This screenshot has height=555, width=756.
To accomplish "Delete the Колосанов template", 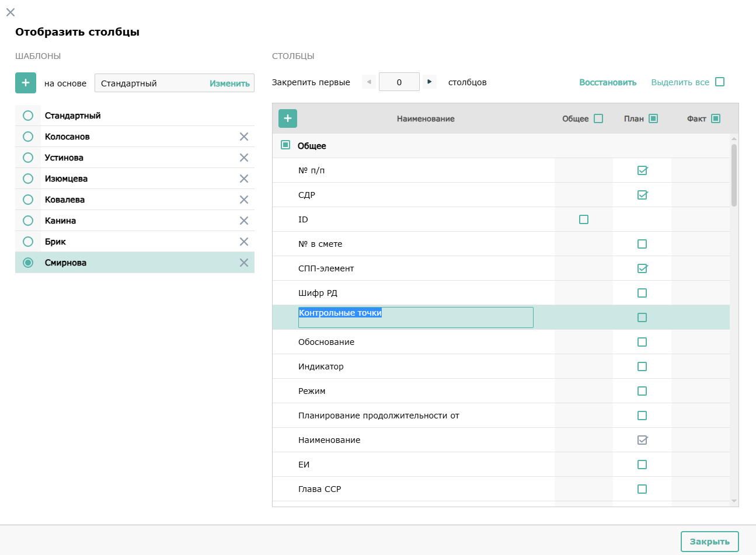I will tap(244, 137).
